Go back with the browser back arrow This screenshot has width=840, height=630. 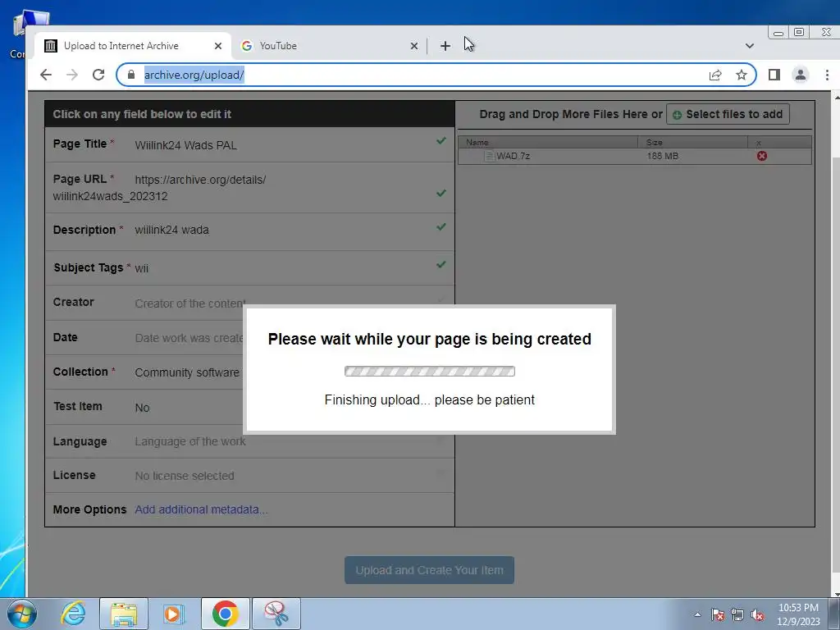[x=46, y=75]
